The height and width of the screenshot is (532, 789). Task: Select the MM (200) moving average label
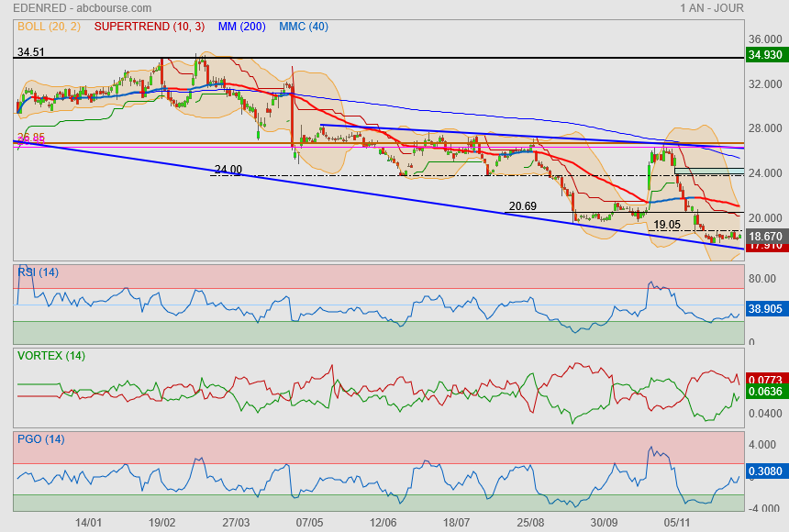click(242, 27)
